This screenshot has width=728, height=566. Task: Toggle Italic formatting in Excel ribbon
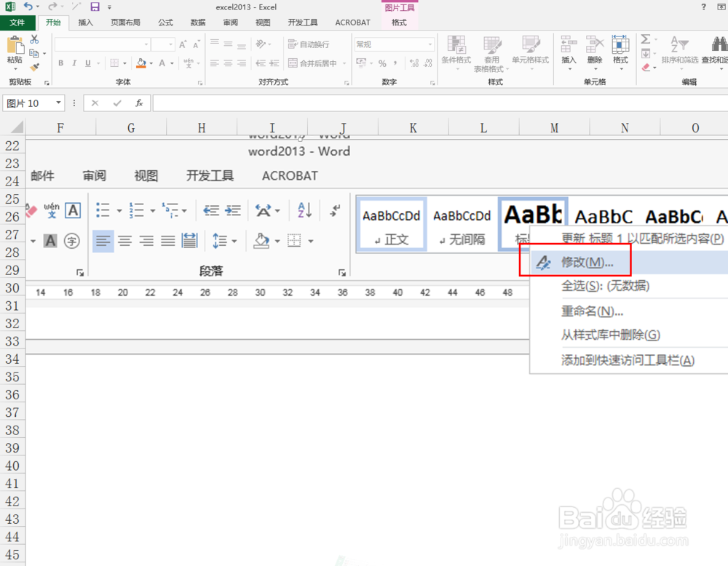[74, 63]
